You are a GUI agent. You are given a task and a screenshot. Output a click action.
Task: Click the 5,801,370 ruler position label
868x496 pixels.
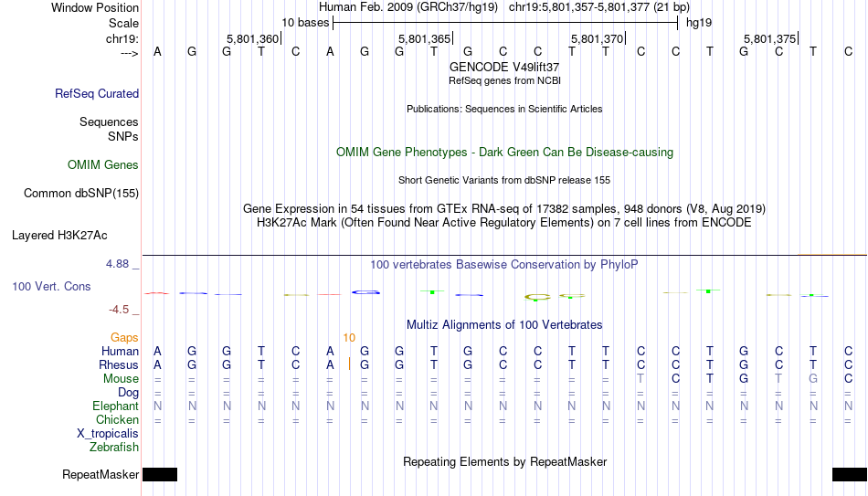pyautogui.click(x=598, y=38)
